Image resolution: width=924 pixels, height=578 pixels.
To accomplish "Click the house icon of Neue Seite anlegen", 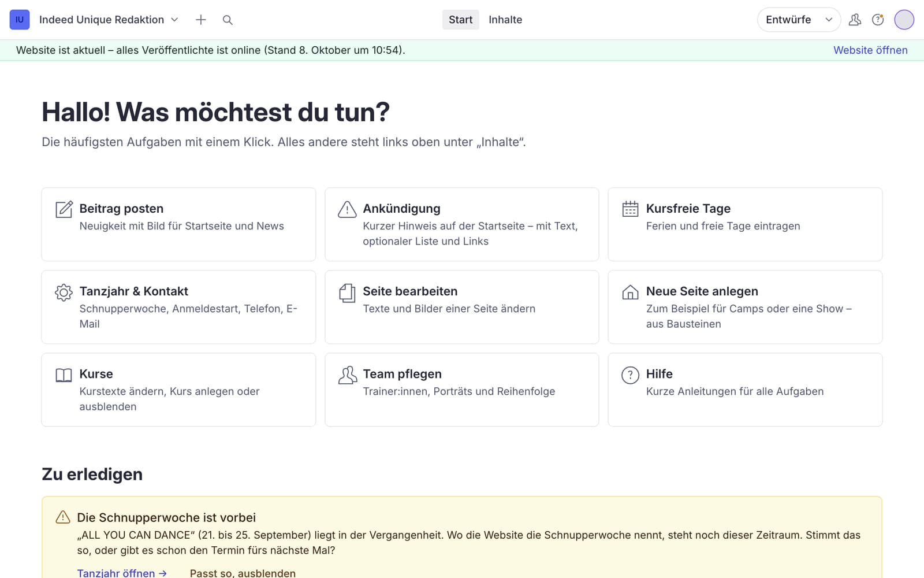I will point(630,292).
